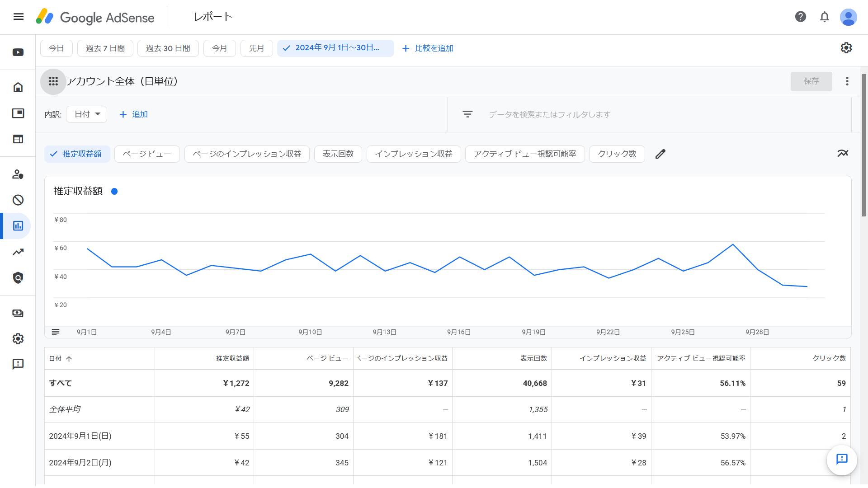Image resolution: width=868 pixels, height=488 pixels.
Task: Open the Sites icon in sidebar
Action: point(18,139)
